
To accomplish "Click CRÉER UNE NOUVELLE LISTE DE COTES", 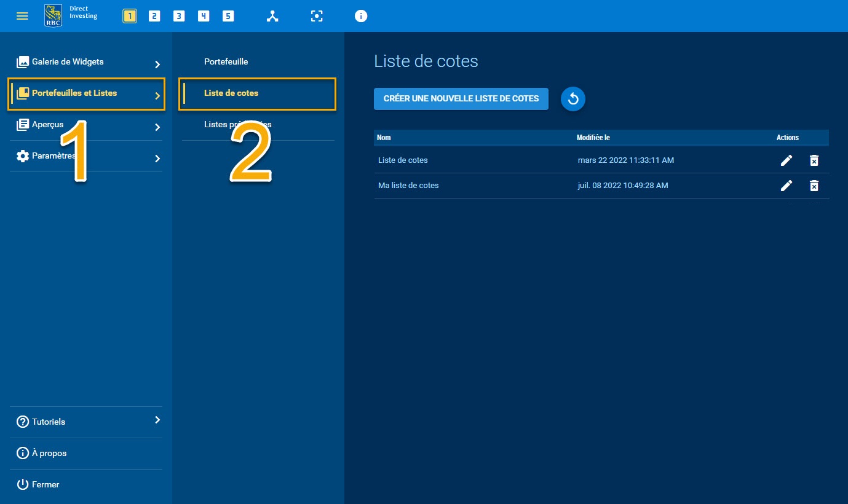I will click(461, 98).
